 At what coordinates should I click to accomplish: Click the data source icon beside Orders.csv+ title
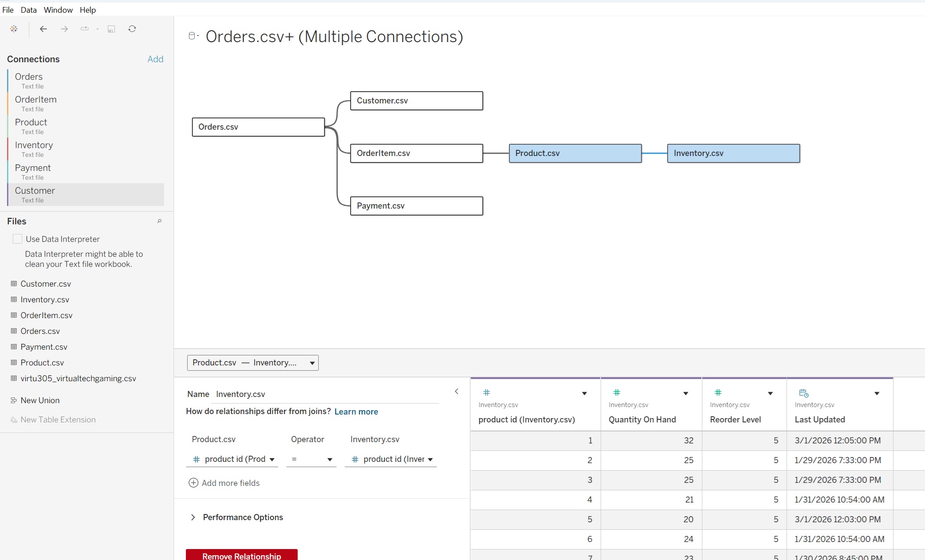[x=192, y=35]
